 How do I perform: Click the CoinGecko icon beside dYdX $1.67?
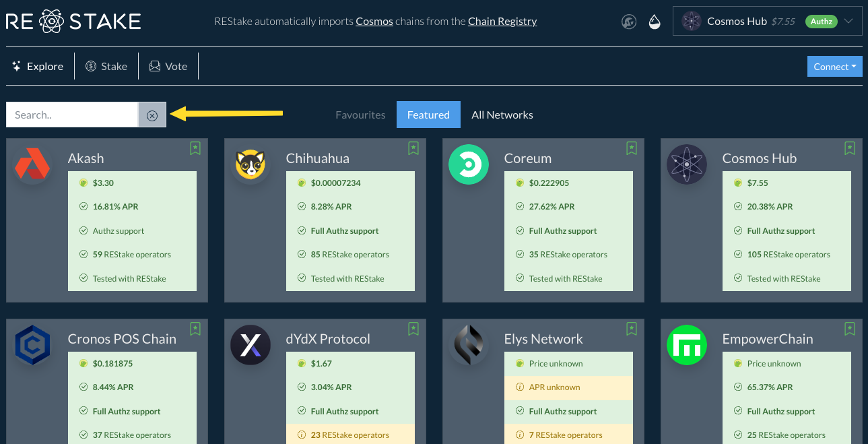tap(302, 363)
